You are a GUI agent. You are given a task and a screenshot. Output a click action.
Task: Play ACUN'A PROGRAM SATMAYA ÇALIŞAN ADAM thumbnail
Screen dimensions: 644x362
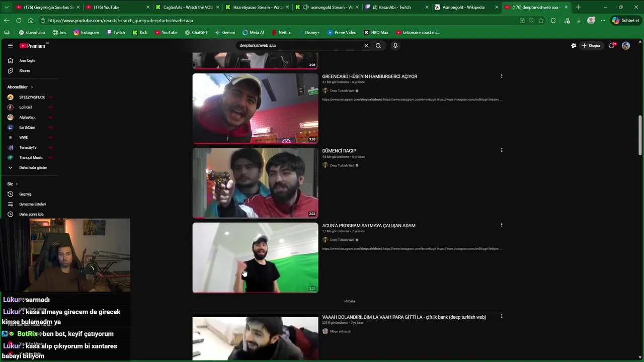(x=255, y=257)
